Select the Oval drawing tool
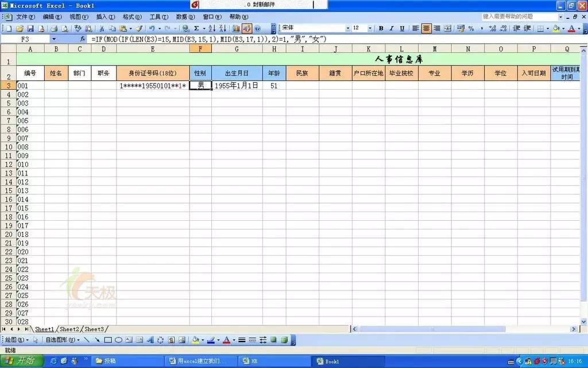The width and height of the screenshot is (588, 368). pyautogui.click(x=118, y=340)
